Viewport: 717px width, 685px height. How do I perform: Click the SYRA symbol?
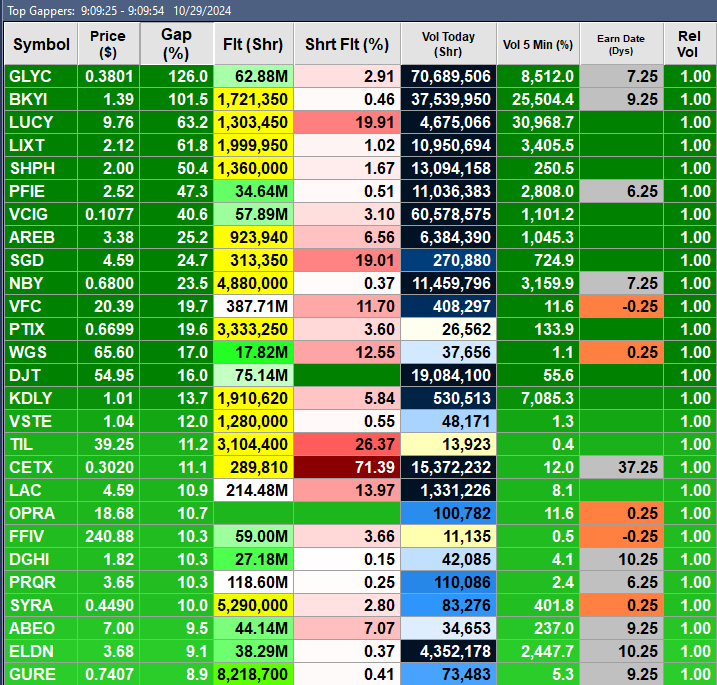(x=41, y=605)
